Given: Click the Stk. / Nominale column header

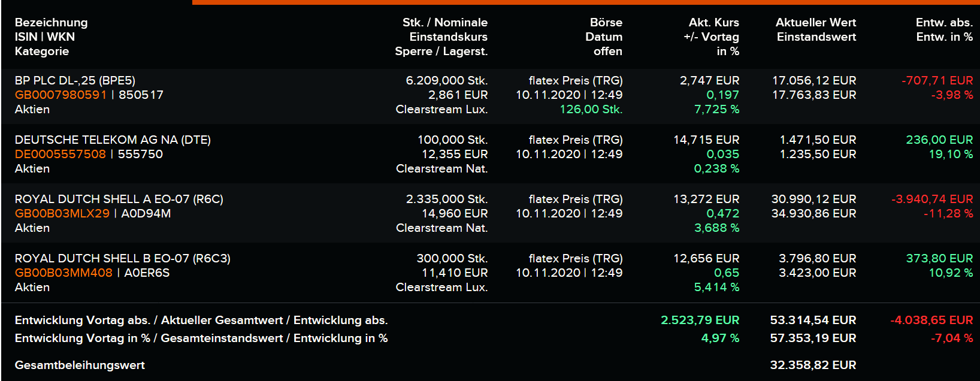Looking at the screenshot, I should point(444,23).
